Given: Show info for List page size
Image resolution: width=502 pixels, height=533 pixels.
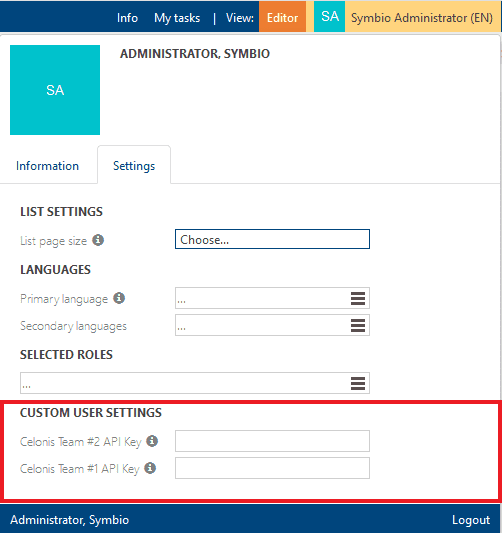Looking at the screenshot, I should [98, 240].
